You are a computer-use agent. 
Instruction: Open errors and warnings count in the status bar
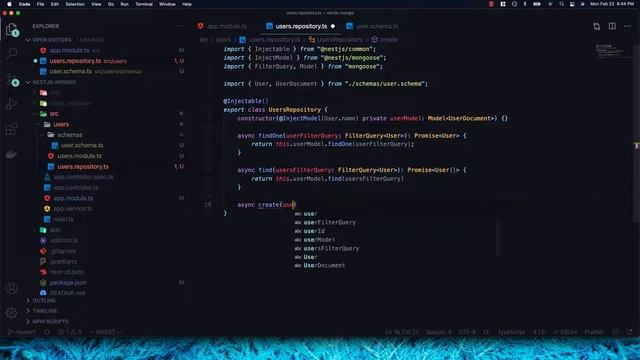tap(69, 332)
